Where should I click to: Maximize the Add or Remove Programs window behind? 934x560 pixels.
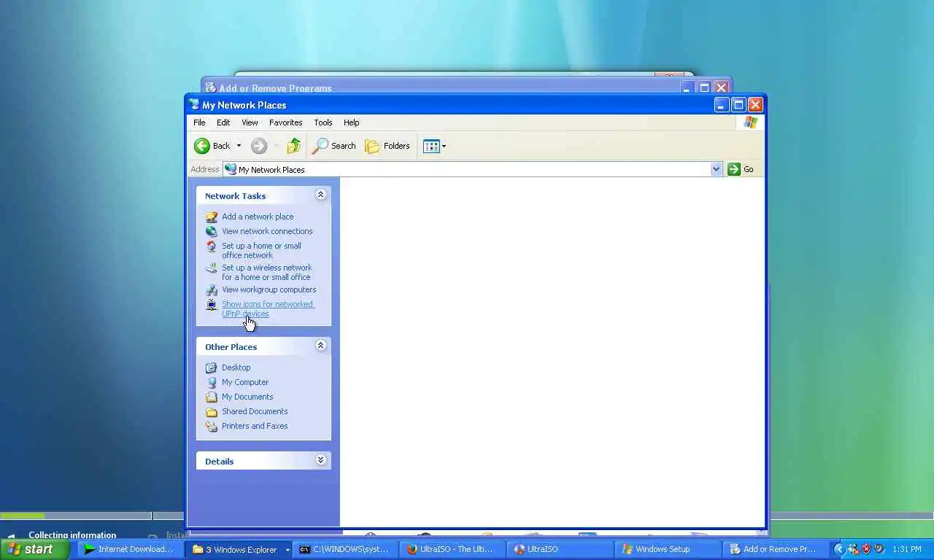(x=704, y=87)
